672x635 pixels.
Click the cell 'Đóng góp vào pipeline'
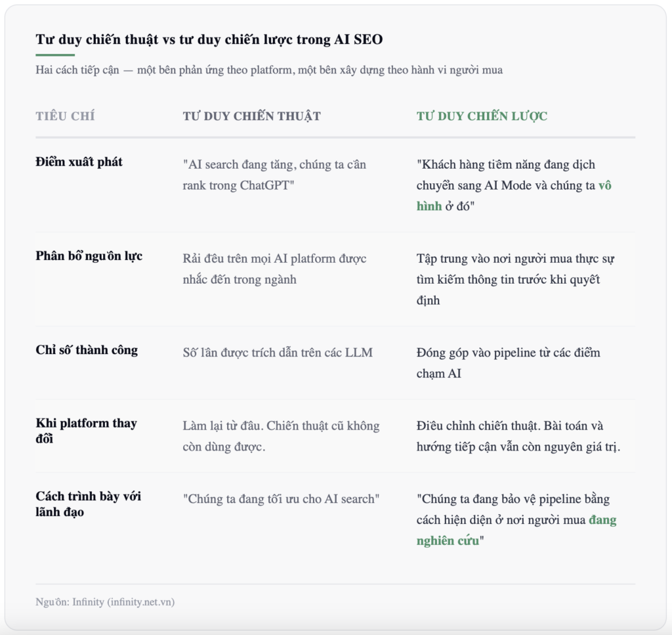pos(509,362)
